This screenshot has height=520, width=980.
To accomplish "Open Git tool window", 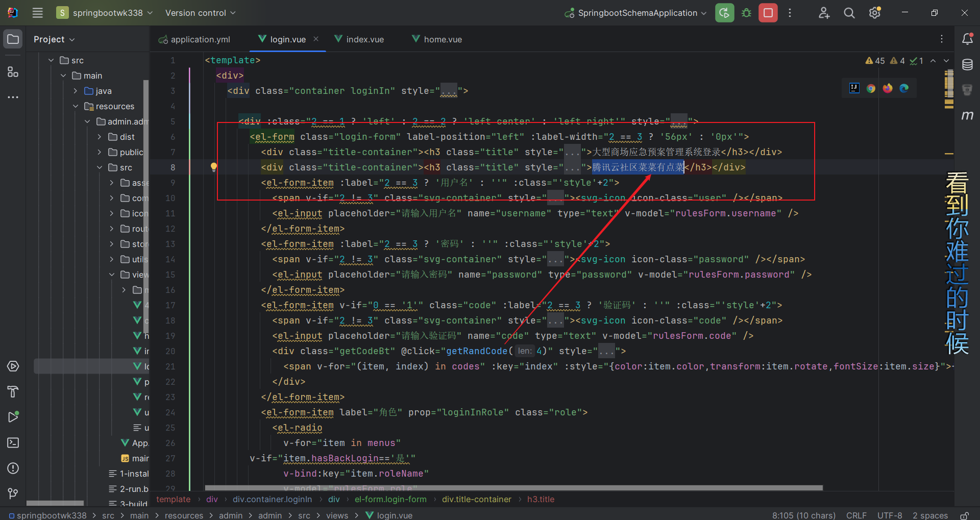I will pos(13,493).
